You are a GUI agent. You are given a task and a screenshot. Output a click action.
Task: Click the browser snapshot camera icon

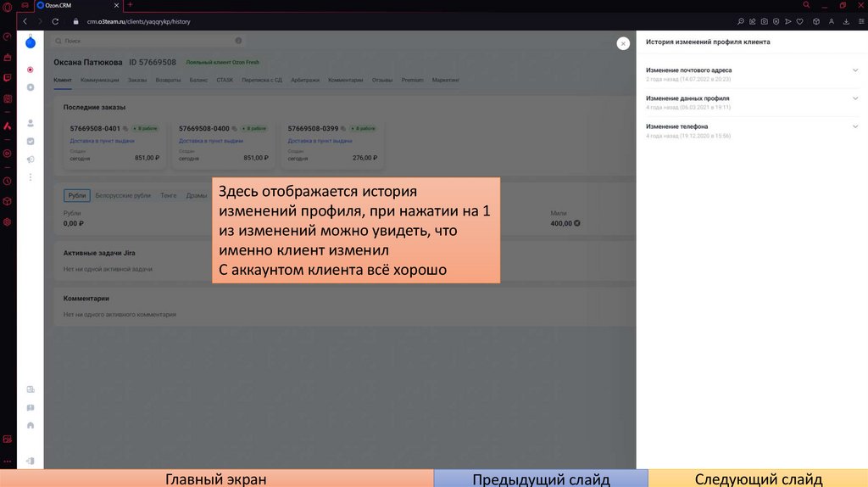pos(764,21)
